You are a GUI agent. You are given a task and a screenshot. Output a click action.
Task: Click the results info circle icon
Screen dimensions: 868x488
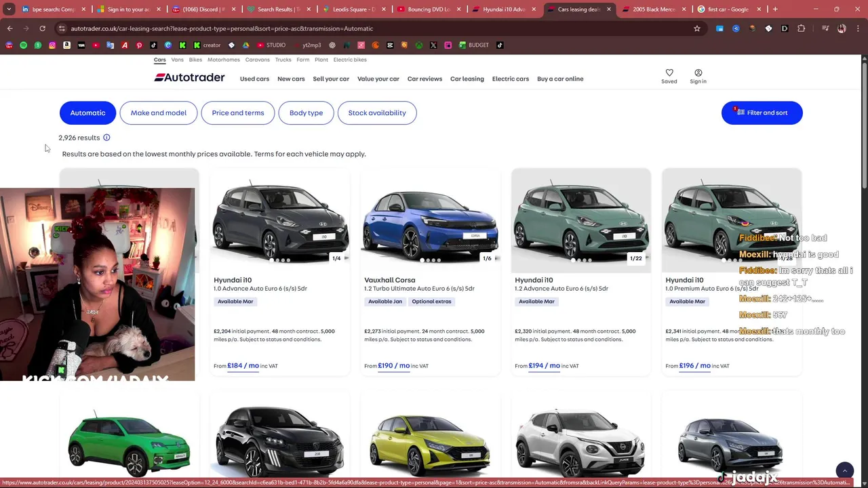click(106, 138)
